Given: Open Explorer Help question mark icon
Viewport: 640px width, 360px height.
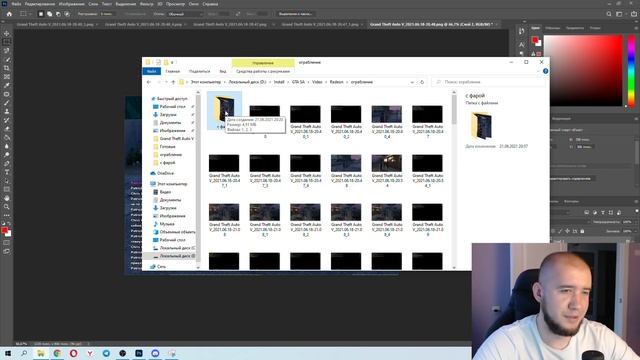Looking at the screenshot, I should tap(545, 71).
